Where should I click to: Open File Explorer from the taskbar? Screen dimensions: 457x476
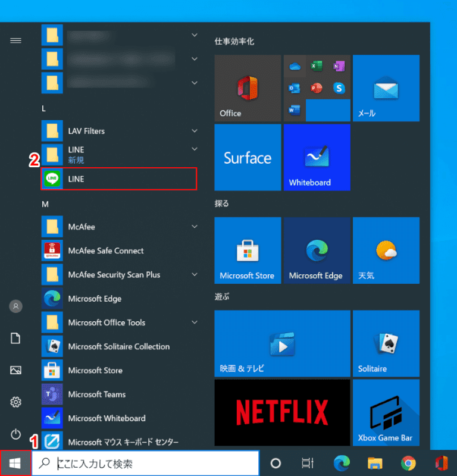pos(375,464)
